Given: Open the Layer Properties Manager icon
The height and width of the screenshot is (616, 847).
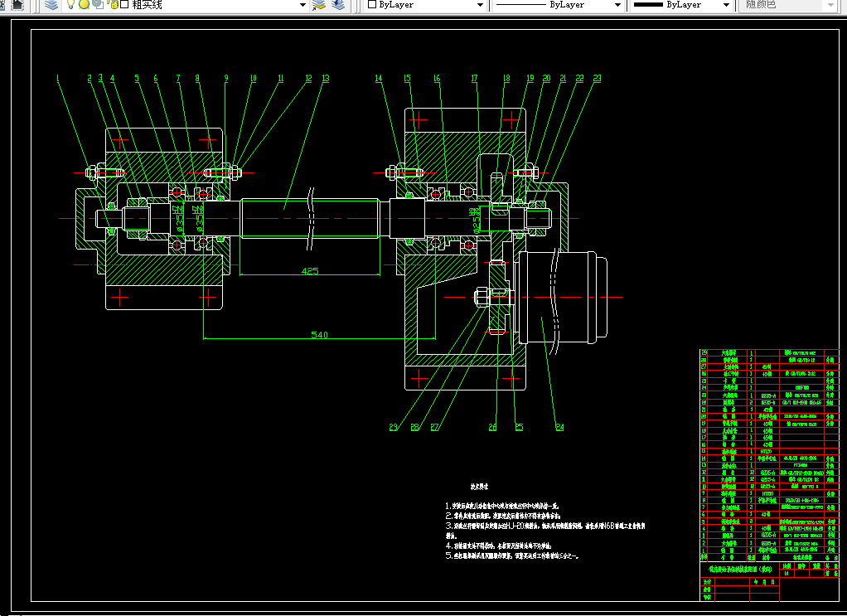Looking at the screenshot, I should pyautogui.click(x=51, y=5).
